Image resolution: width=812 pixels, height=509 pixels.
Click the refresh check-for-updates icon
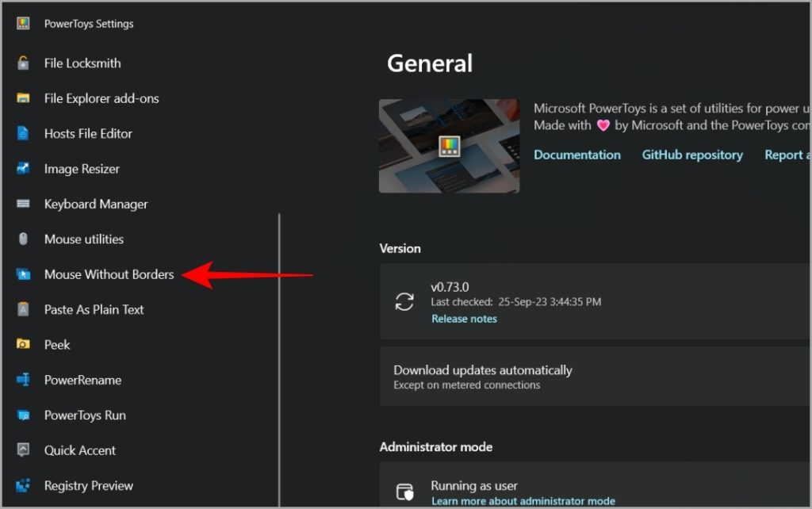click(404, 302)
